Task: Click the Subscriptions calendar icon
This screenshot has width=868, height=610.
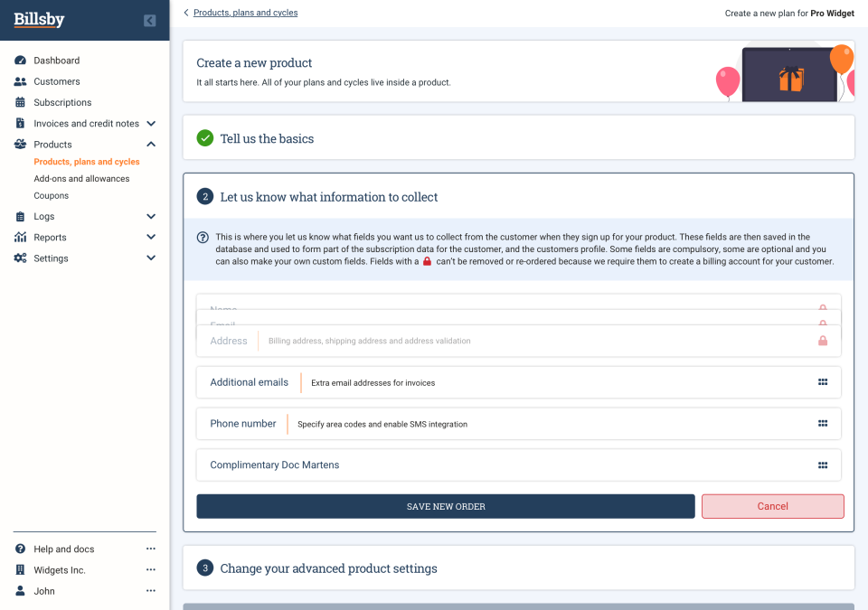Action: pyautogui.click(x=20, y=102)
